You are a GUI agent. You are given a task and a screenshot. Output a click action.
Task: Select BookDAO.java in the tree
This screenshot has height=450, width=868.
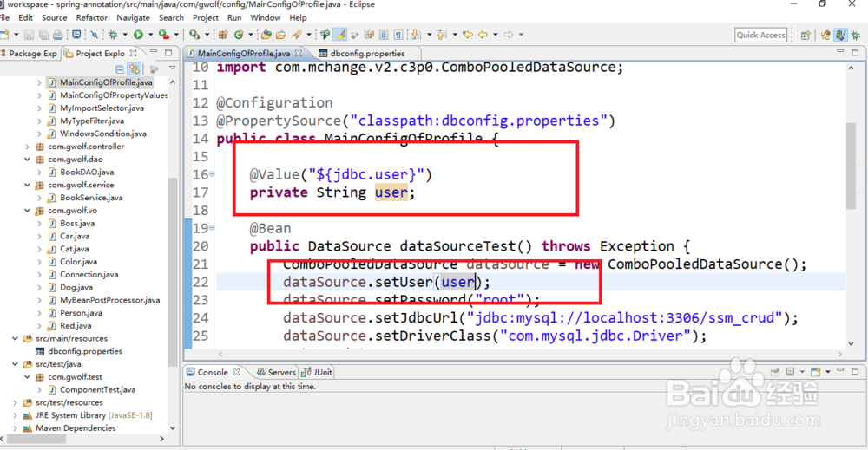tap(87, 172)
